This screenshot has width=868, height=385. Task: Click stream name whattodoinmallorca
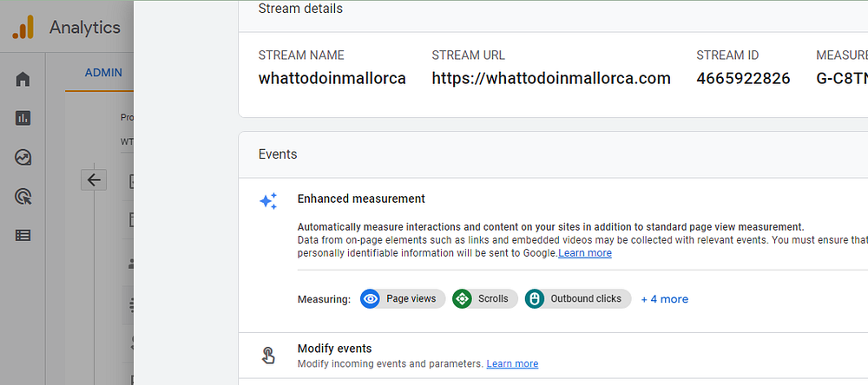point(332,79)
